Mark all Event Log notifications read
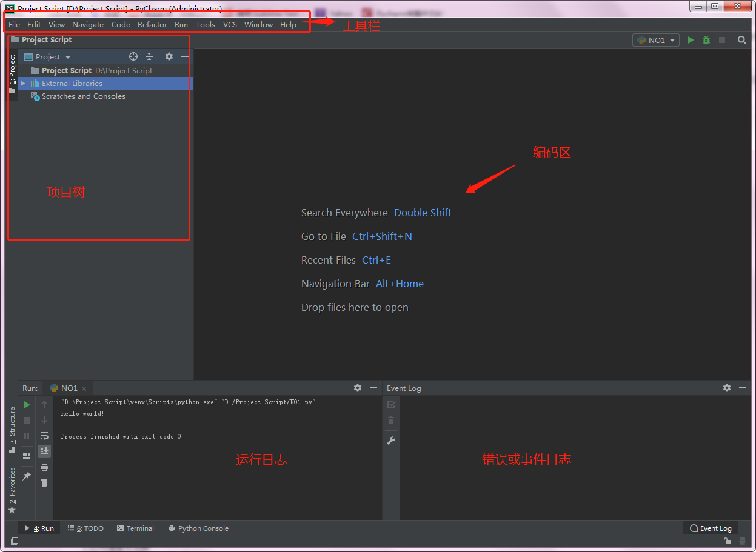This screenshot has height=552, width=756. [391, 405]
